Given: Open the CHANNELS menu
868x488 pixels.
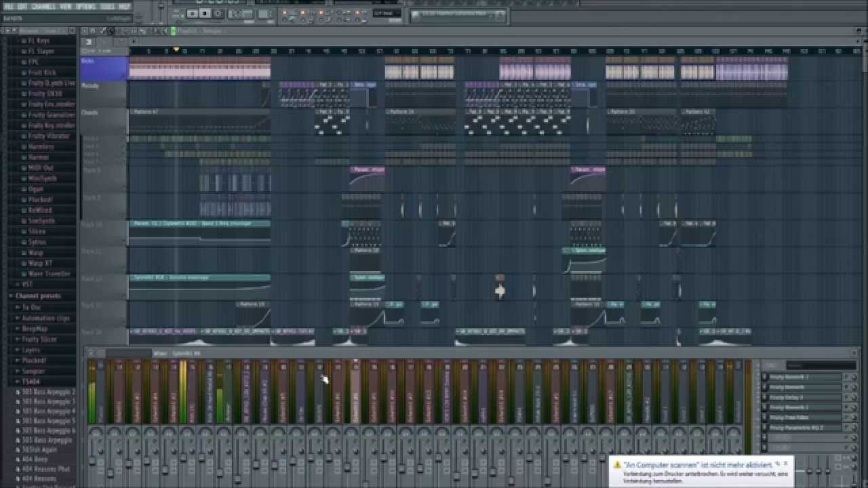Looking at the screenshot, I should [43, 7].
